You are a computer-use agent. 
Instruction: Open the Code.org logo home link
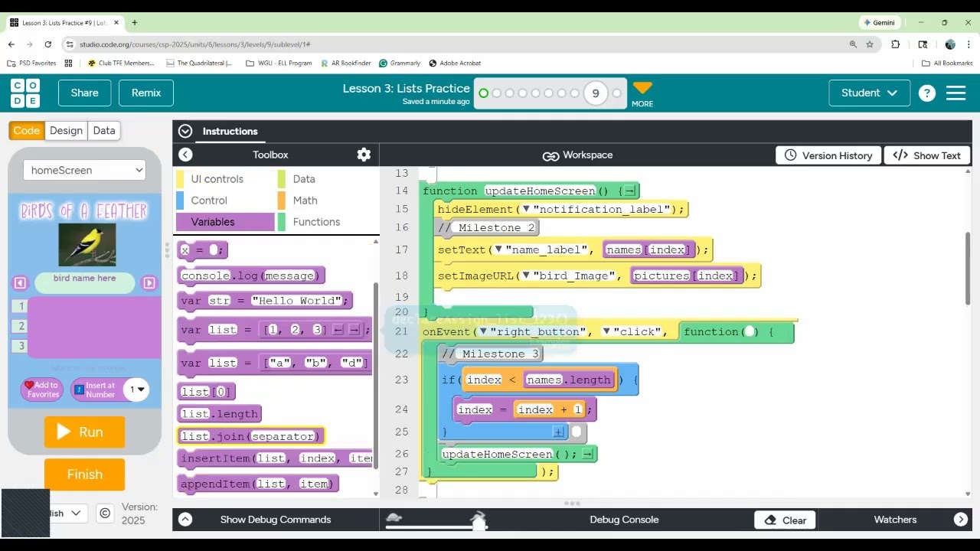pos(25,93)
